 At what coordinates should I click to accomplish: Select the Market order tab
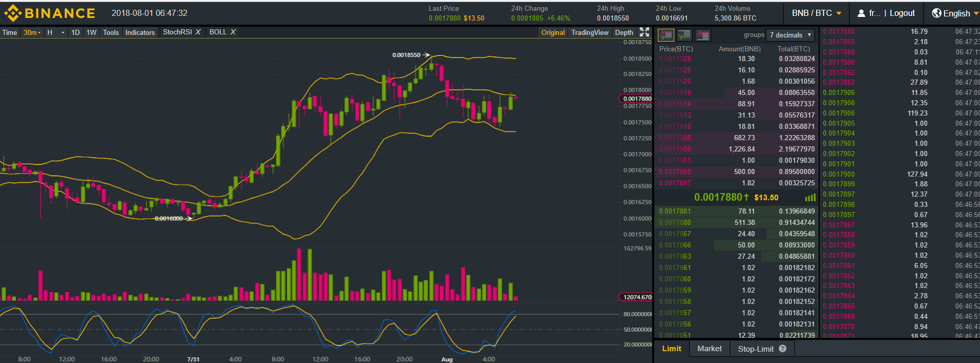click(710, 349)
